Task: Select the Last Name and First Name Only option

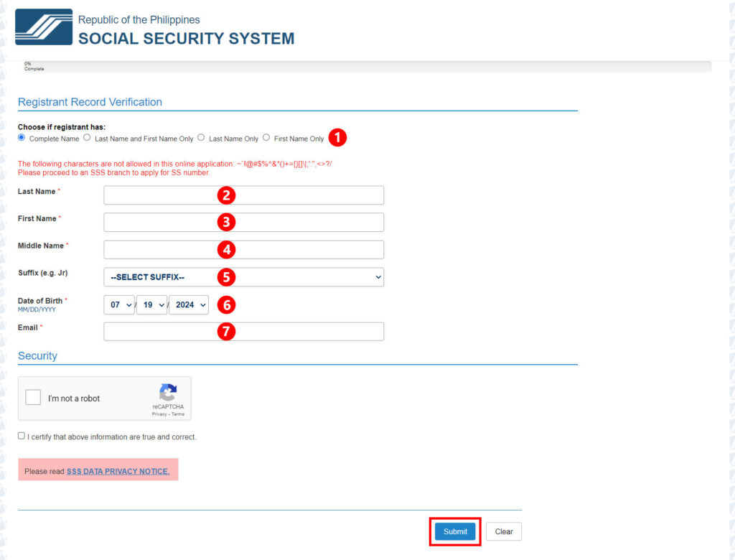Action: tap(86, 137)
